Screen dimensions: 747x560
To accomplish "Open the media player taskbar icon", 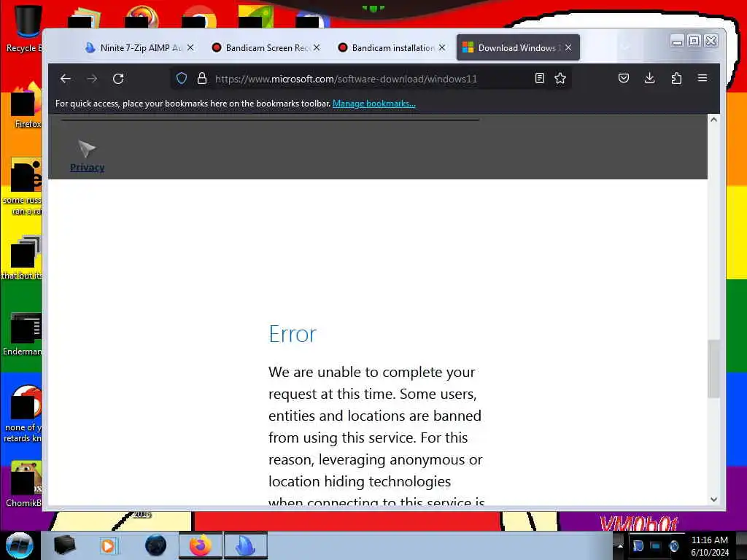I will click(108, 545).
